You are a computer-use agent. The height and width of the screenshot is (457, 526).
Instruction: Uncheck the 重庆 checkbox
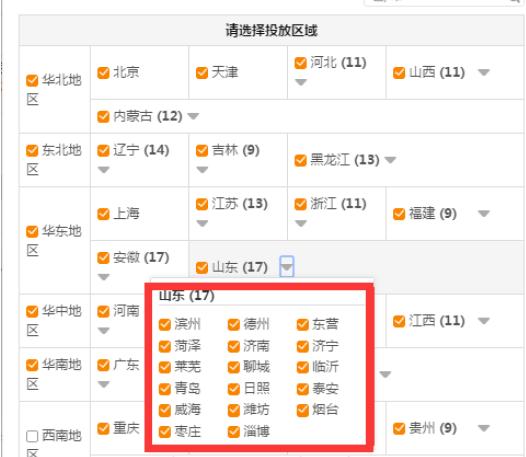click(x=103, y=428)
